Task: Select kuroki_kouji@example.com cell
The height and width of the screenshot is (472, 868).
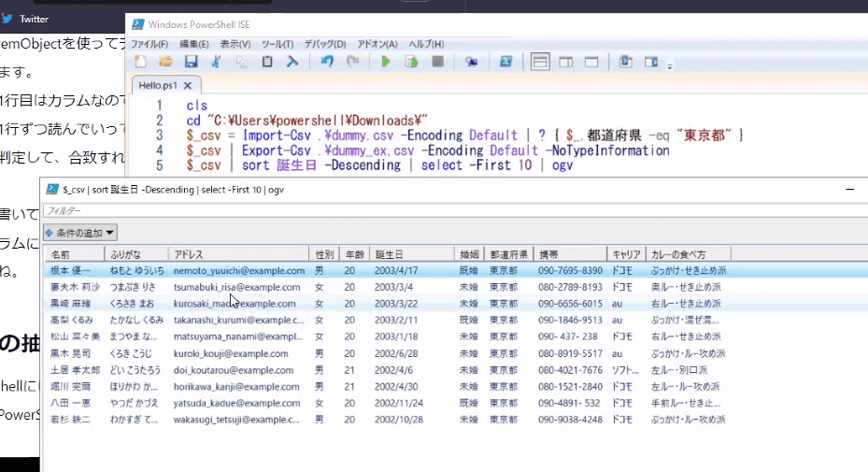Action: tap(231, 353)
